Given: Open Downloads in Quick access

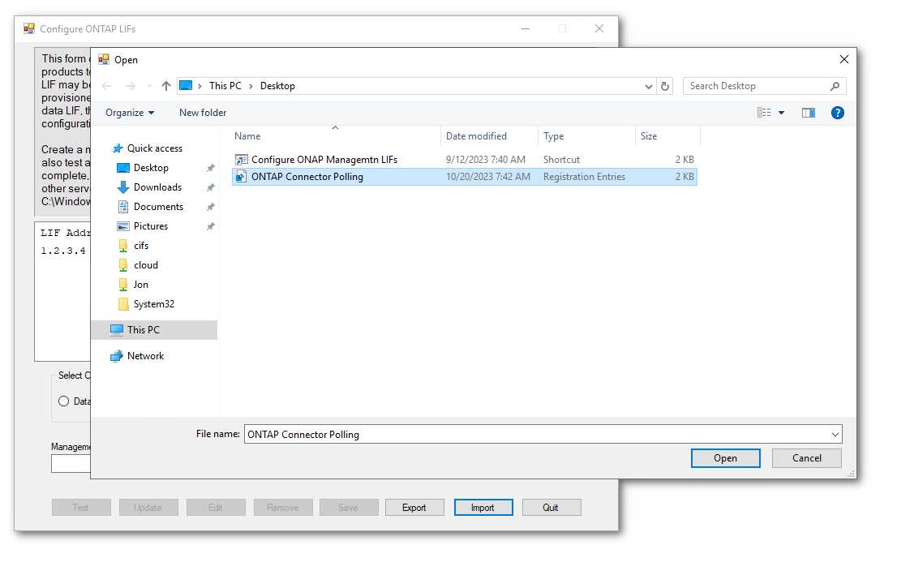Looking at the screenshot, I should [157, 187].
